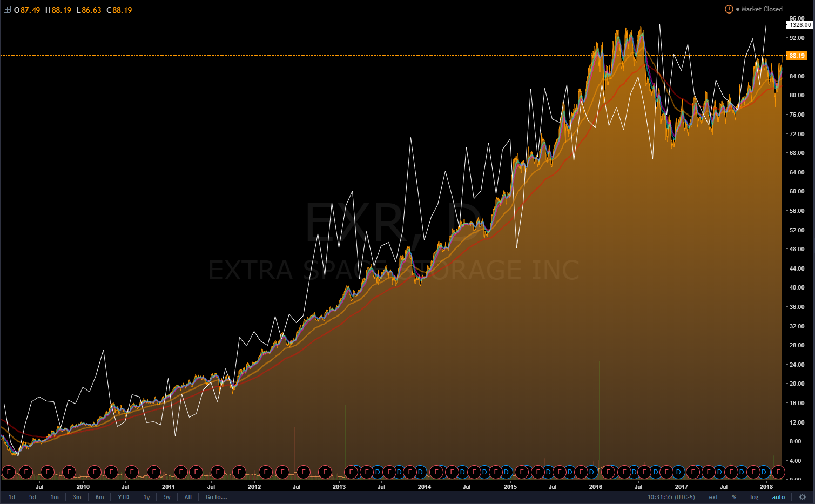This screenshot has height=504, width=815.
Task: Click the orange exclamation warning icon
Action: 729,9
